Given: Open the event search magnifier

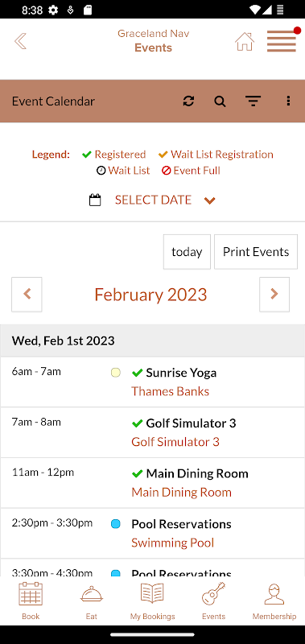Looking at the screenshot, I should pyautogui.click(x=220, y=101).
